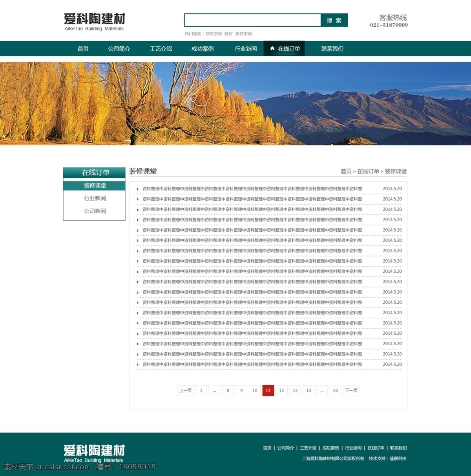
Task: Open 公司简介 in the navigation bar
Action: coord(119,49)
